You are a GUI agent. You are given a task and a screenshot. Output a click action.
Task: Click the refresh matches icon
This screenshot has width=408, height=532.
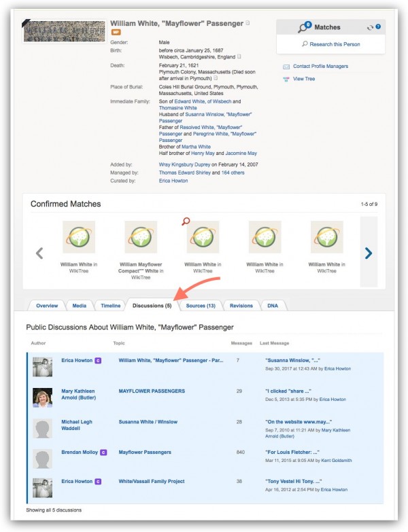click(x=370, y=27)
